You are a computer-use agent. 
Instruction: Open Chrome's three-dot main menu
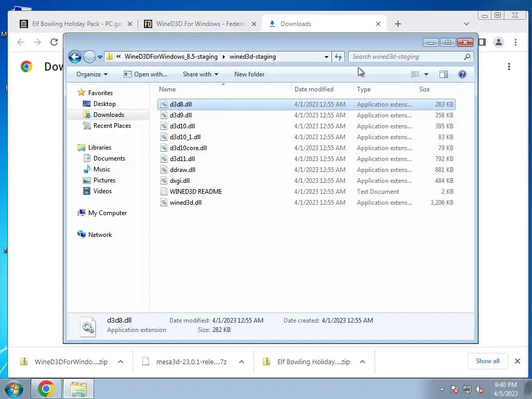tap(515, 42)
